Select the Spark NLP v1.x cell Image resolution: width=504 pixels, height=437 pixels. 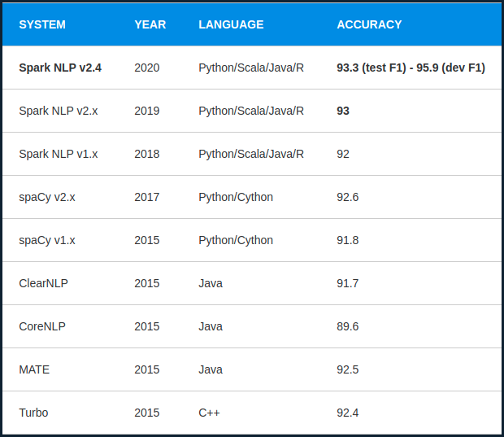(x=59, y=154)
